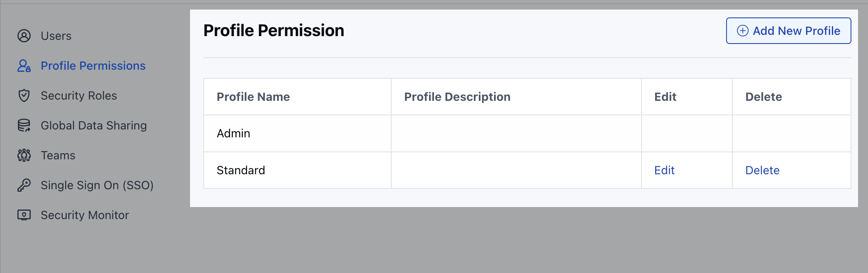Click the Global Data Sharing database icon
Viewport: 868px width, 273px height.
pos(24,126)
